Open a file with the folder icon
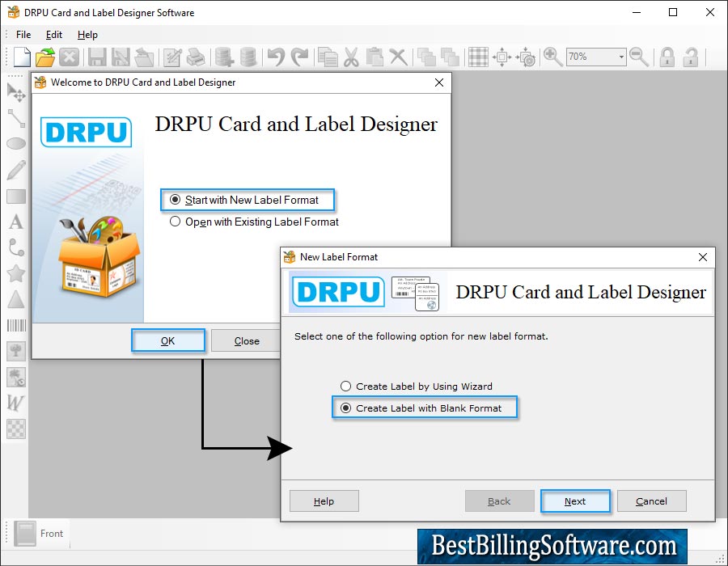 tap(45, 57)
